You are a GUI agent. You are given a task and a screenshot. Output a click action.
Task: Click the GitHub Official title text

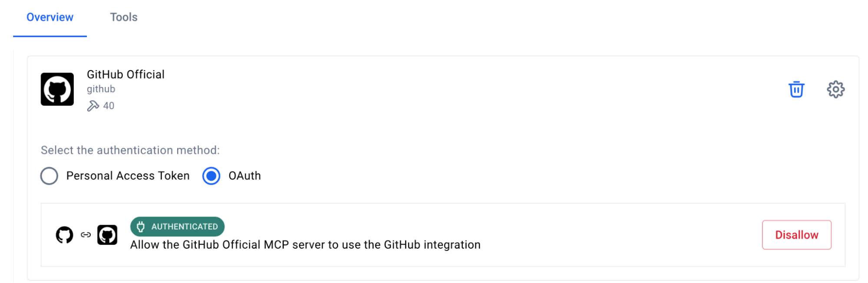[125, 74]
